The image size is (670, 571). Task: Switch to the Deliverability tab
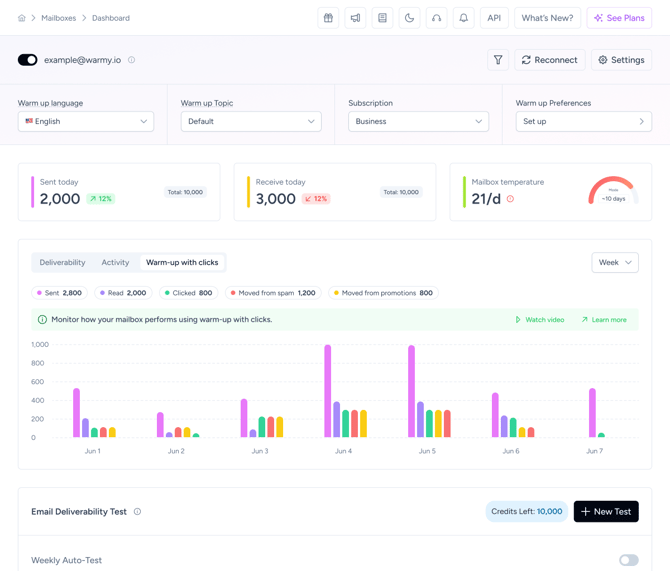[62, 263]
